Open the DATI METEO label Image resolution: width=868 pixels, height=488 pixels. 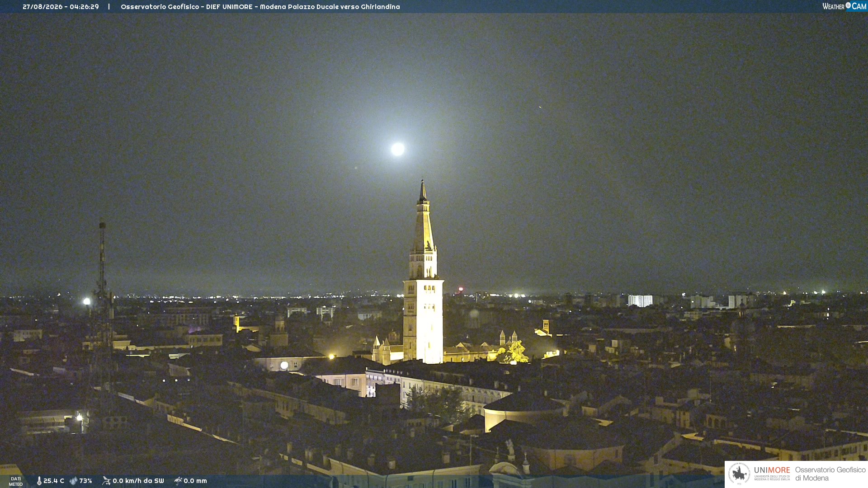click(x=16, y=481)
